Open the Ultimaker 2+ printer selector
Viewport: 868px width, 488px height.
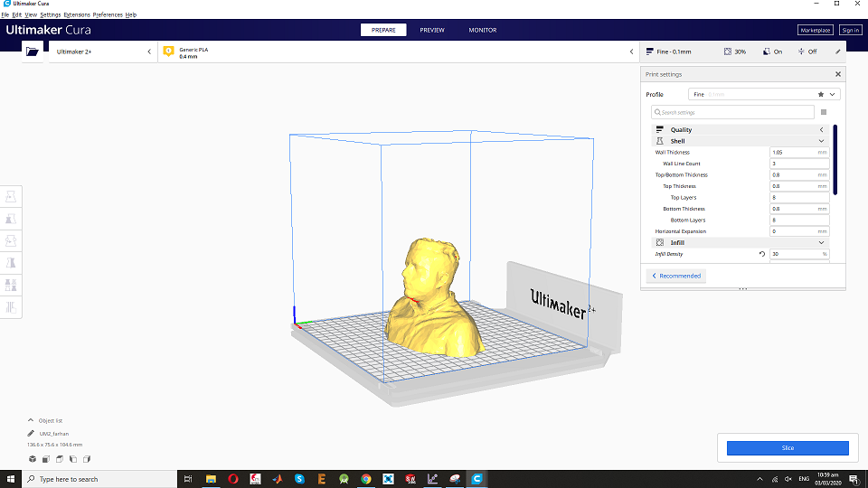click(103, 52)
